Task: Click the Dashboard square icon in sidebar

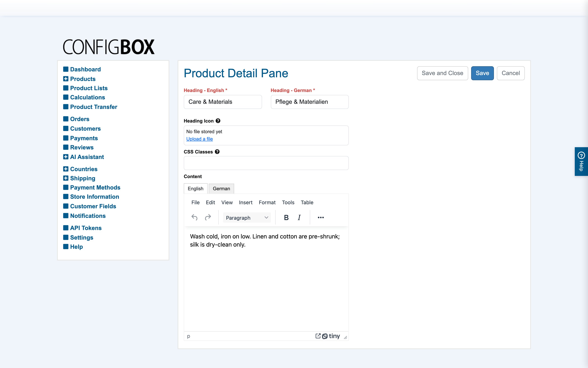Action: 66,69
